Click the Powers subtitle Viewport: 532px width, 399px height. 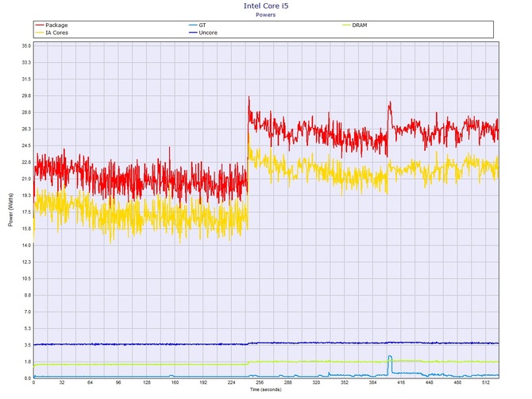click(x=266, y=14)
